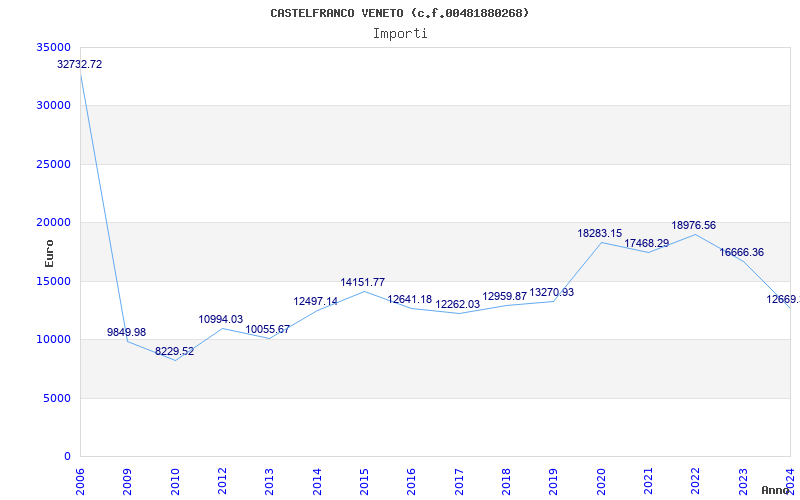The height and width of the screenshot is (500, 800).
Task: Click the 2006 year axis label
Action: pyautogui.click(x=80, y=481)
